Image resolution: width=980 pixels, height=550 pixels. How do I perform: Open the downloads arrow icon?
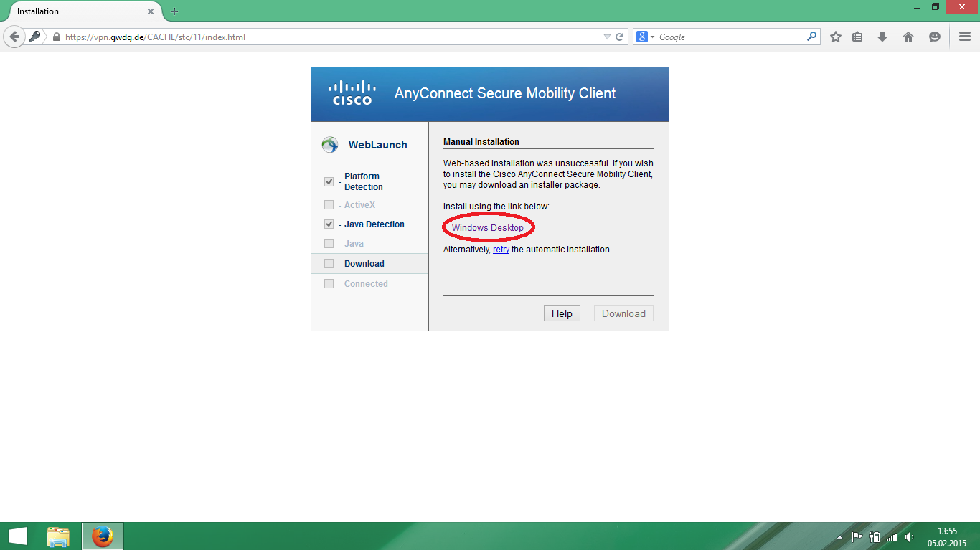882,37
